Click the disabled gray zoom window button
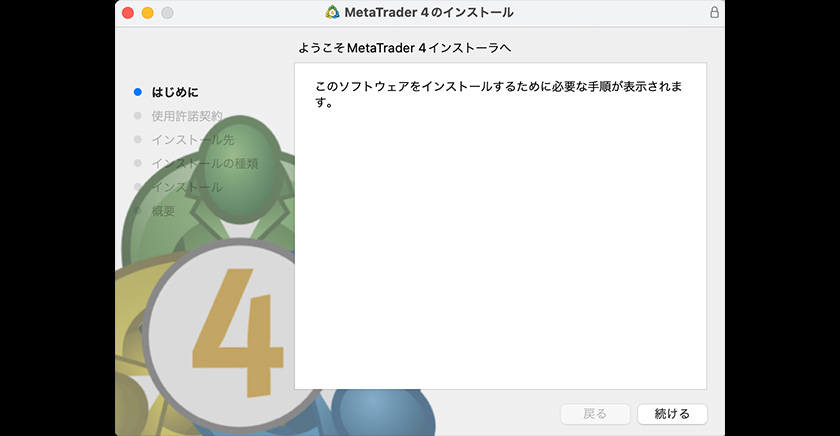Viewport: 840px width, 436px height. tap(167, 13)
